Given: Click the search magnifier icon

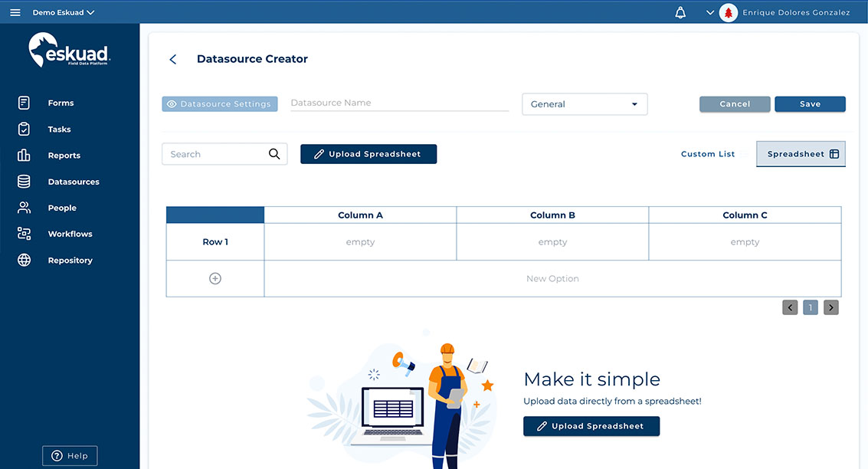Looking at the screenshot, I should pyautogui.click(x=274, y=154).
